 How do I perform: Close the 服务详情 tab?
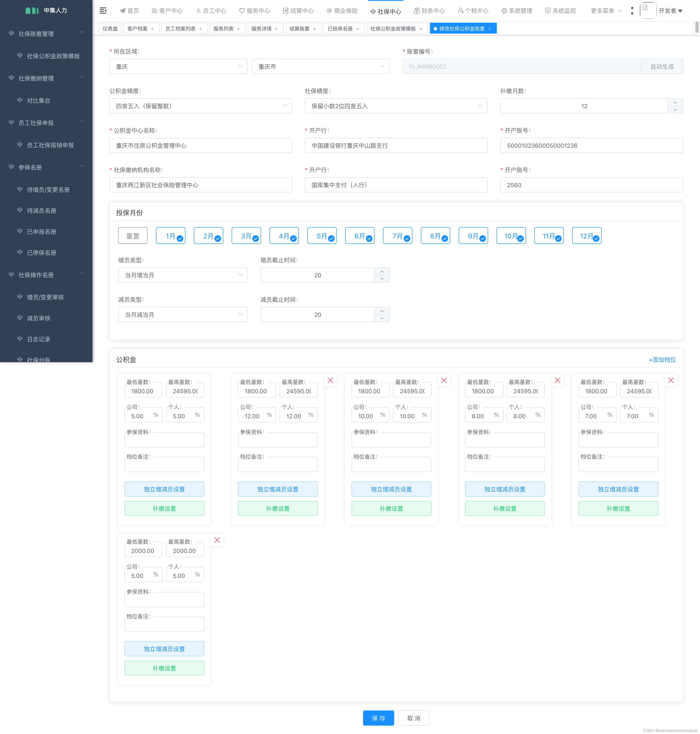point(276,29)
